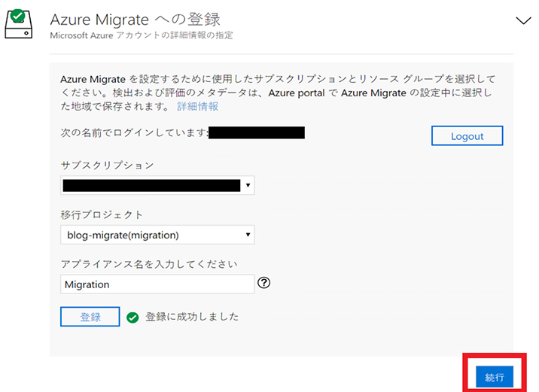The image size is (539, 392).
Task: Click the 次の名前でログインしています label
Action: pyautogui.click(x=134, y=132)
